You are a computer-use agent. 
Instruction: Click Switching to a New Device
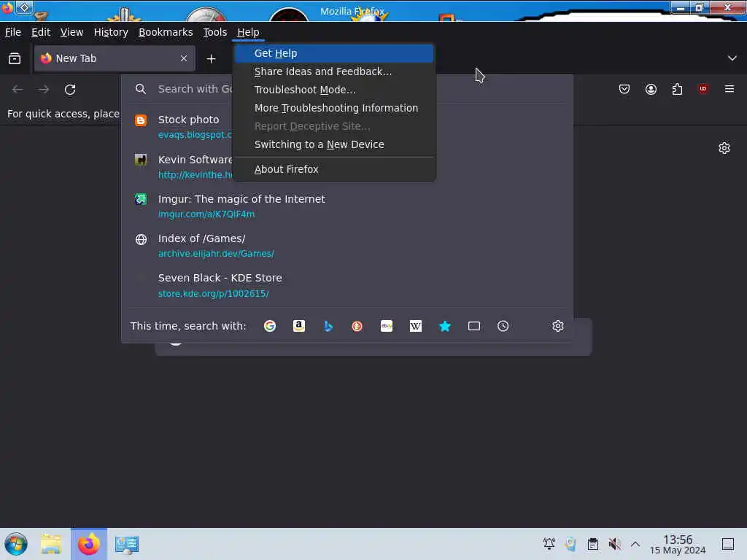[x=334, y=144]
